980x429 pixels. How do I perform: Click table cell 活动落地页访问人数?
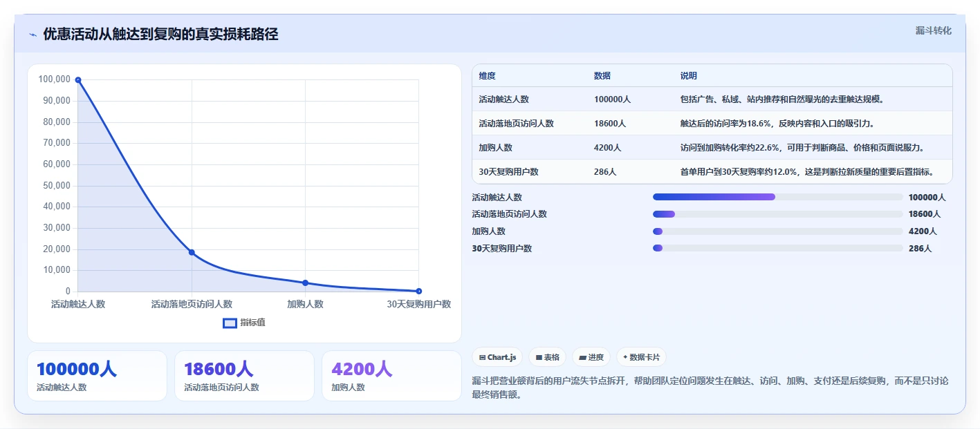tap(516, 124)
